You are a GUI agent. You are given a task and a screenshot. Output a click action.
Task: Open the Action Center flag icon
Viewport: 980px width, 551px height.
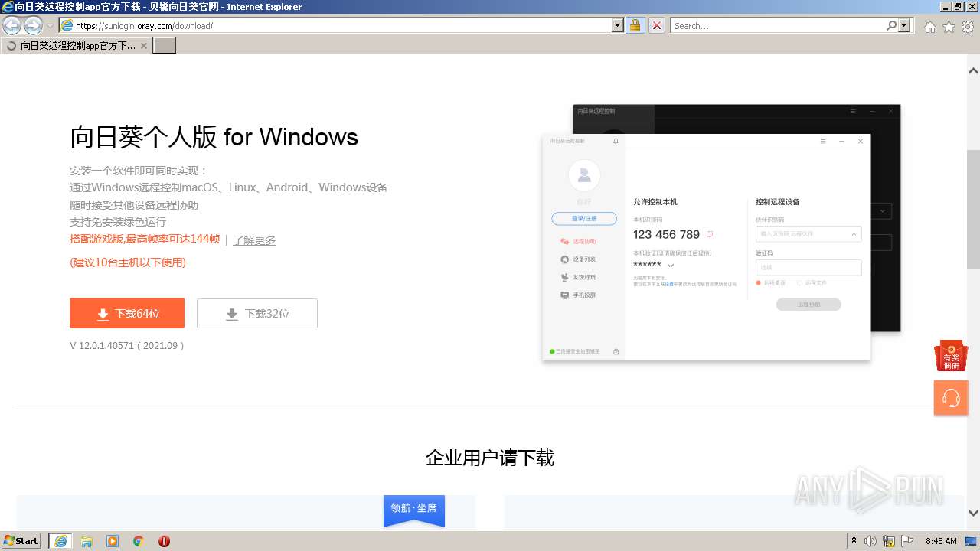pyautogui.click(x=906, y=541)
